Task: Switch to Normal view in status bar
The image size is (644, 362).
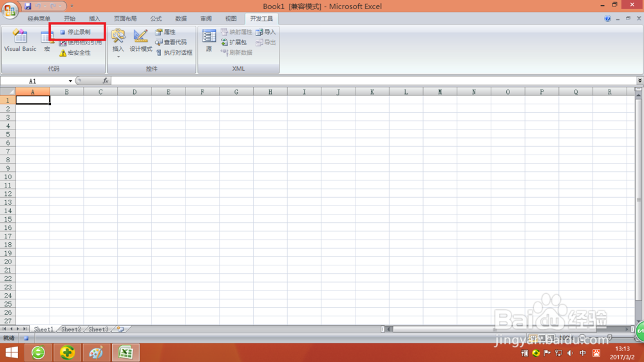Action: 533,338
